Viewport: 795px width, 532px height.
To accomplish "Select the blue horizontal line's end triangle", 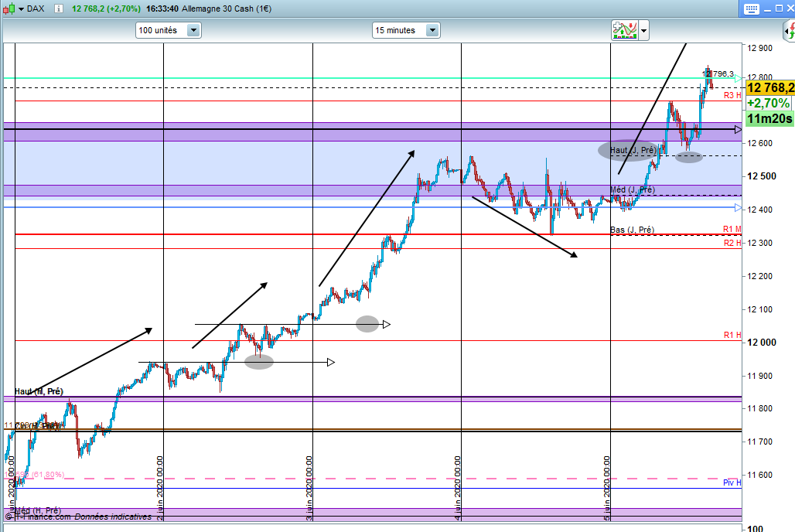I will click(739, 207).
